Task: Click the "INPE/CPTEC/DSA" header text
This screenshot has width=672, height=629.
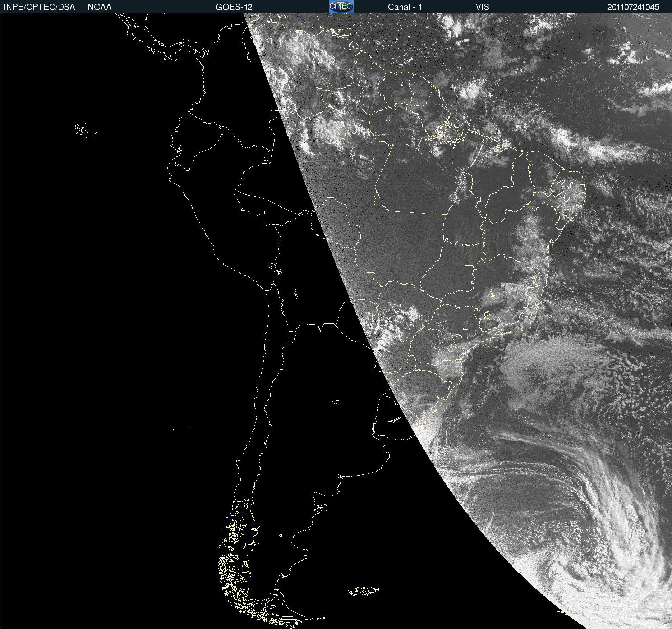Action: pos(39,7)
